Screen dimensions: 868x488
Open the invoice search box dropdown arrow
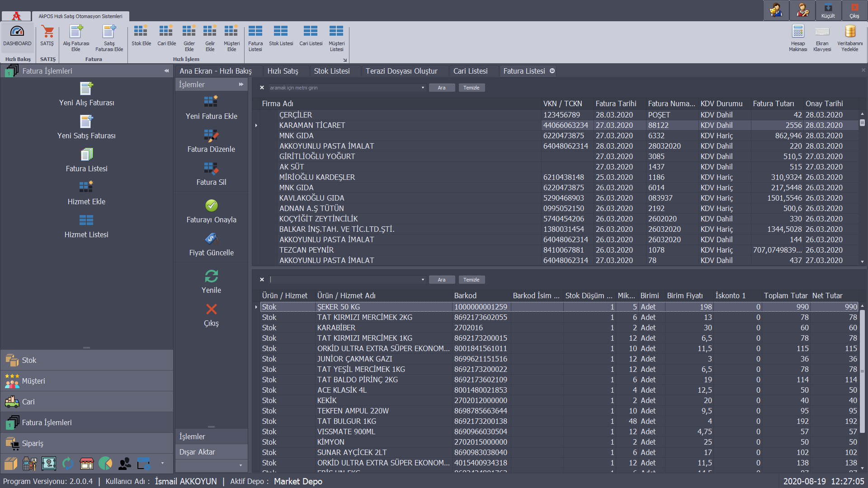click(423, 88)
